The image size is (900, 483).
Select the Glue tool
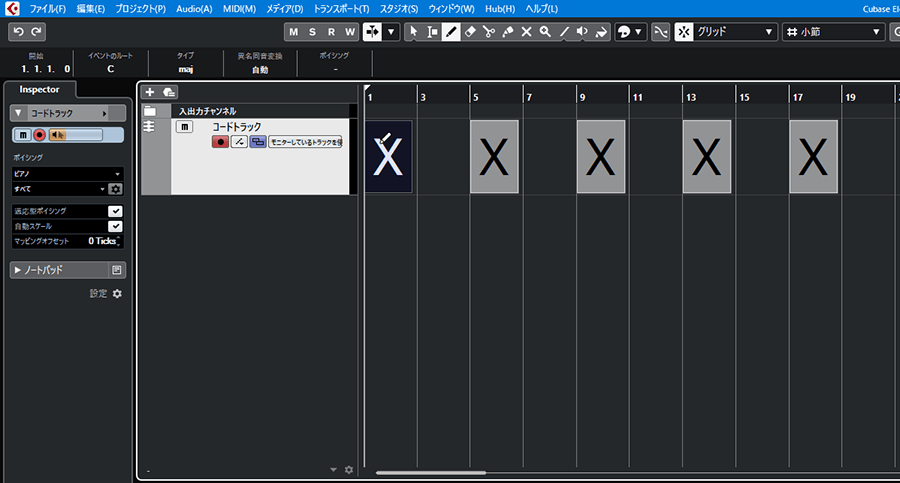pos(507,32)
